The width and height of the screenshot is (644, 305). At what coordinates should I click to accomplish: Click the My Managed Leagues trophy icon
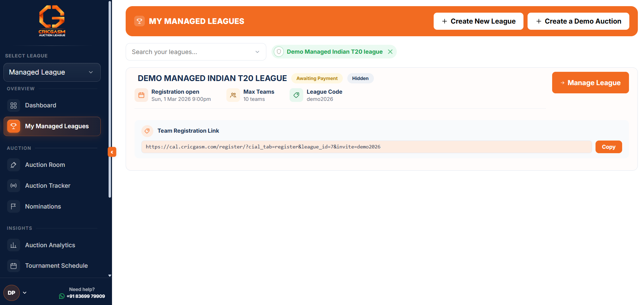click(14, 126)
